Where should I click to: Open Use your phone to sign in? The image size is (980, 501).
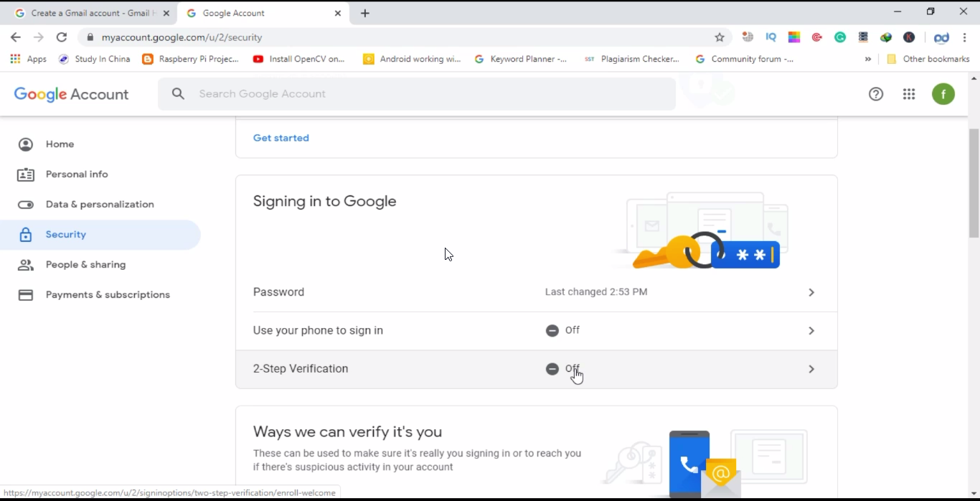click(536, 331)
